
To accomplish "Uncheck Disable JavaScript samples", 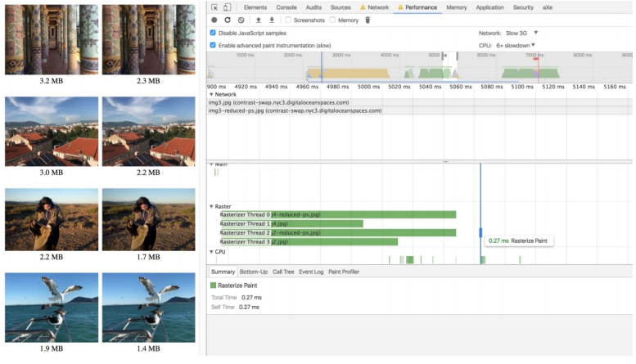I will pyautogui.click(x=214, y=33).
